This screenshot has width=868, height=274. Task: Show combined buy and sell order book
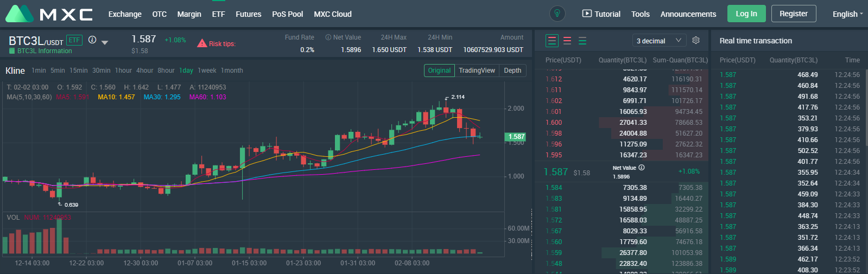click(552, 41)
